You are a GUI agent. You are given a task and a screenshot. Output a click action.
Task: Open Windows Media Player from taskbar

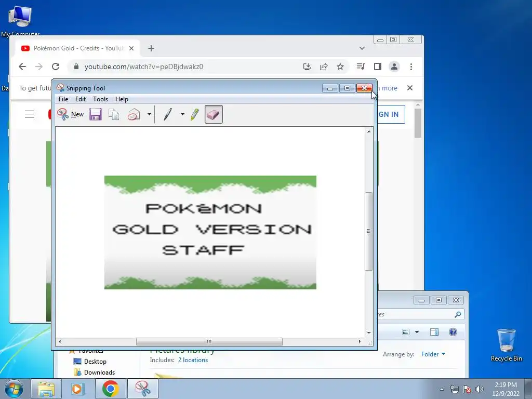coord(78,389)
